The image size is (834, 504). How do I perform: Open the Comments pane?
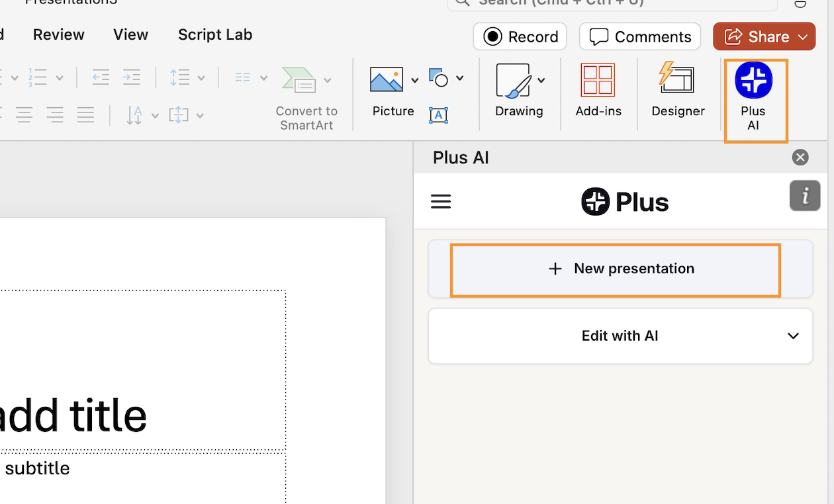pos(639,37)
